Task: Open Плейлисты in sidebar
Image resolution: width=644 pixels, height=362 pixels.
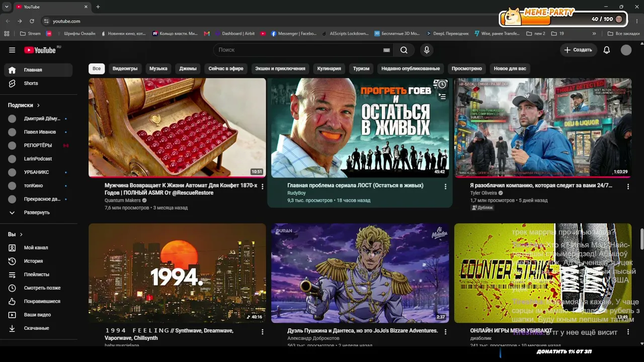Action: 38,275
